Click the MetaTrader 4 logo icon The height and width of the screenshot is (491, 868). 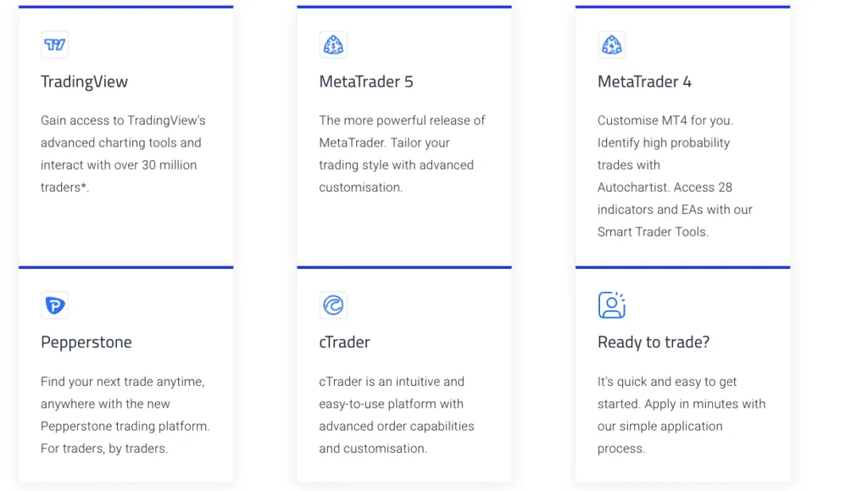612,45
